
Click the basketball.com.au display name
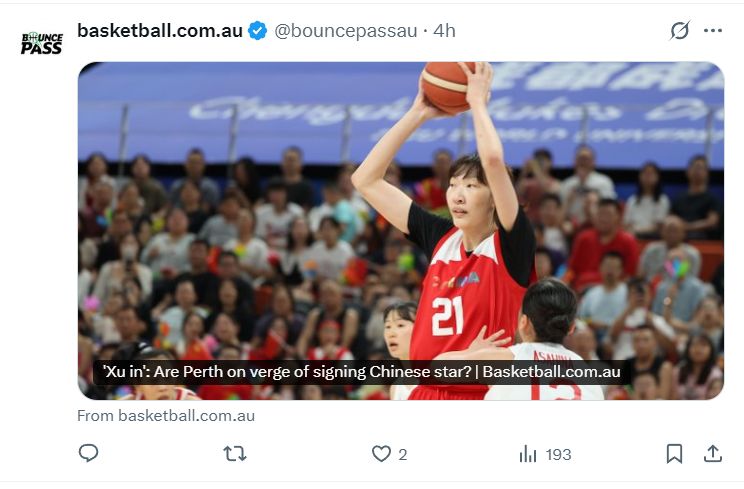(160, 31)
